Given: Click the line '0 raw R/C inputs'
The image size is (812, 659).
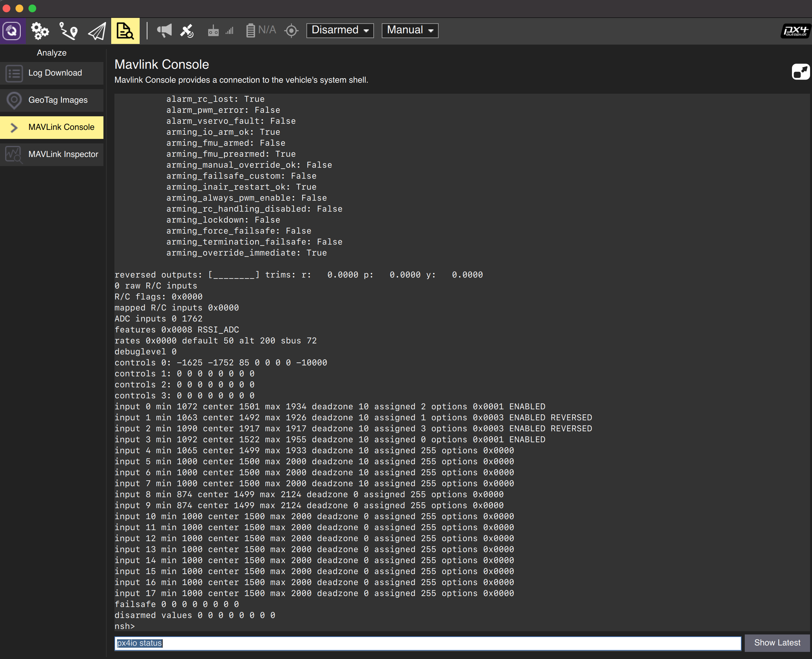Looking at the screenshot, I should coord(156,286).
